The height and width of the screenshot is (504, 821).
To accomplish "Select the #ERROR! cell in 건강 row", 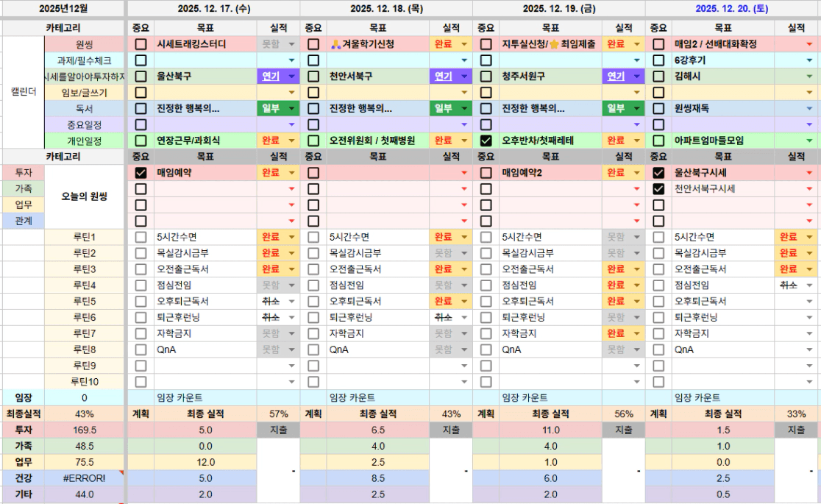I will click(x=85, y=478).
